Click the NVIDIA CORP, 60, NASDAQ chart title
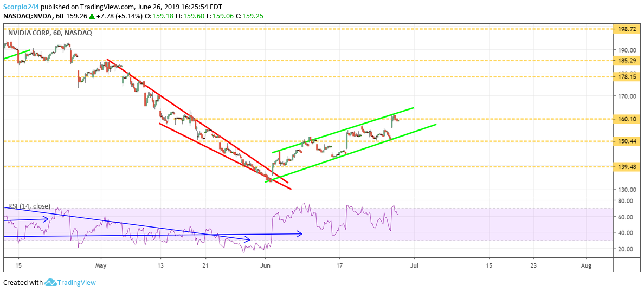Screen dimensions: 644x292 point(49,33)
